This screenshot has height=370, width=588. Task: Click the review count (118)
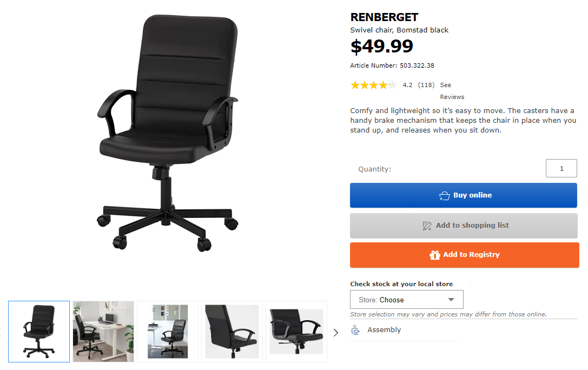(426, 85)
